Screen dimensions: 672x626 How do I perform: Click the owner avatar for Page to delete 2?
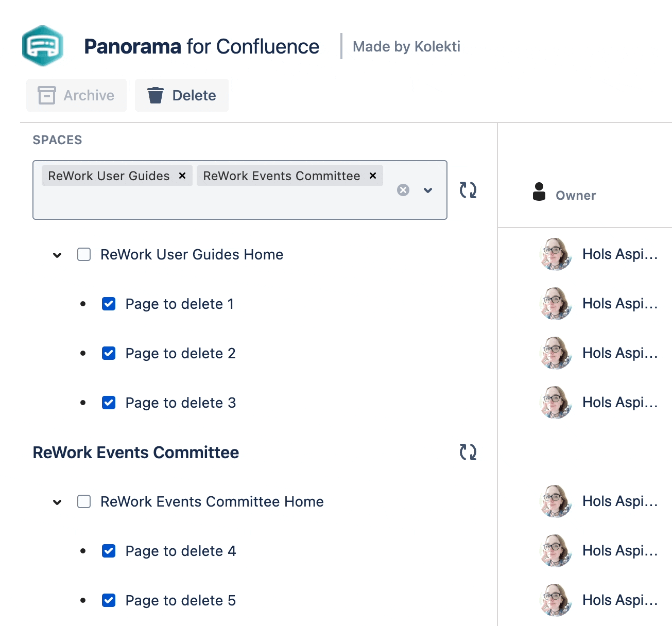(x=556, y=353)
